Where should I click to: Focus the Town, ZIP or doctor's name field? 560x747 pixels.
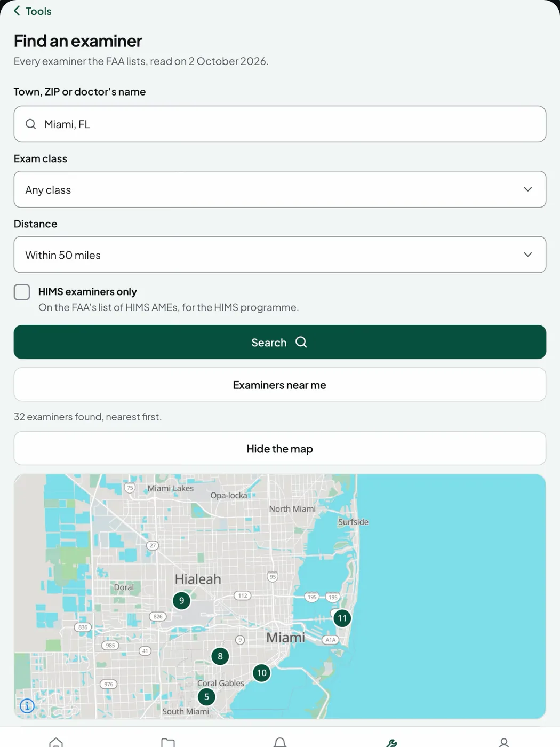click(x=280, y=124)
